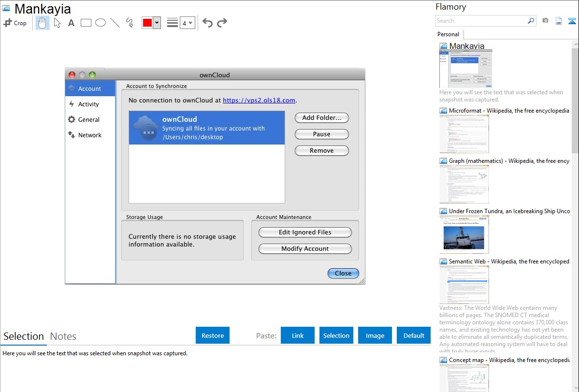Redo the last undone action
The image size is (579, 392).
pos(222,23)
